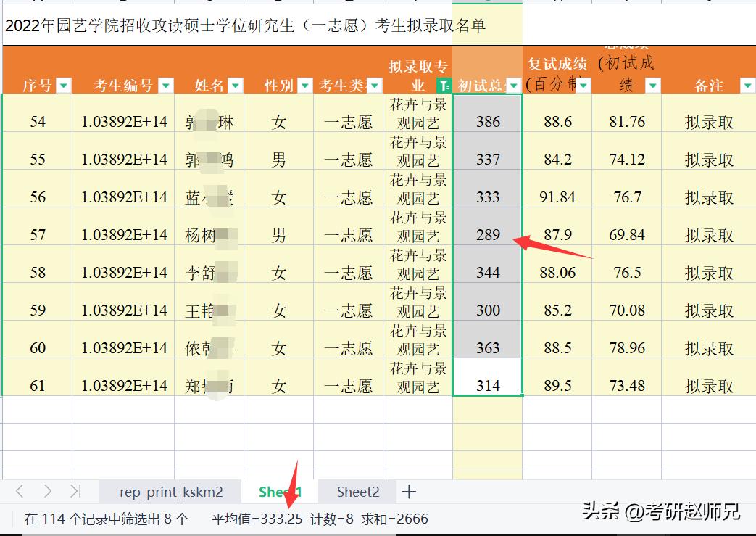This screenshot has width=756, height=536.
Task: Open the 初试总分 filter dropdown
Action: click(x=513, y=86)
